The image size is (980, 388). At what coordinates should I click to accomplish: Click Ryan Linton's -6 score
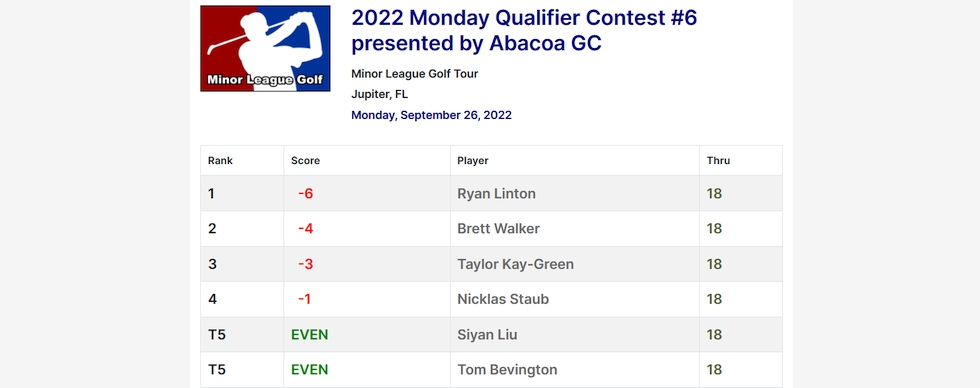click(x=305, y=194)
